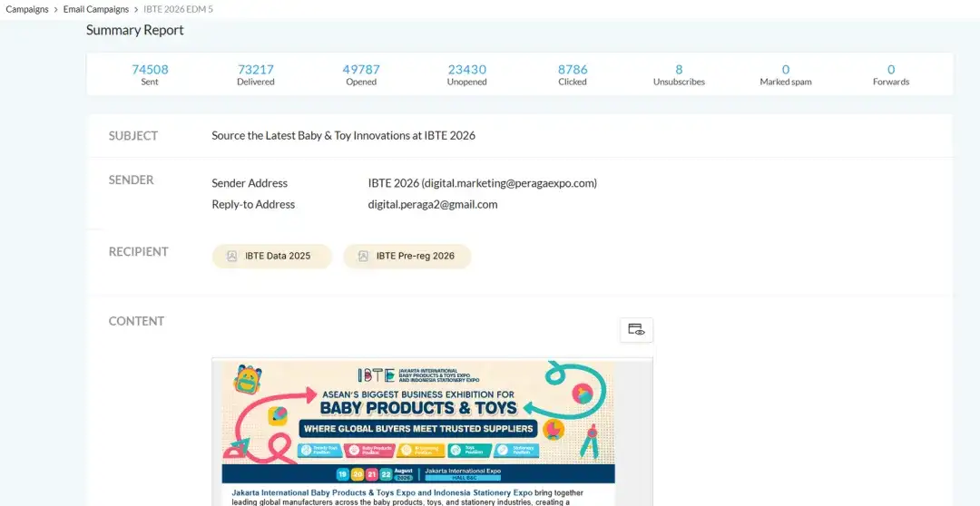Select the IBTE 2026 EDM 5 breadcrumb

178,9
